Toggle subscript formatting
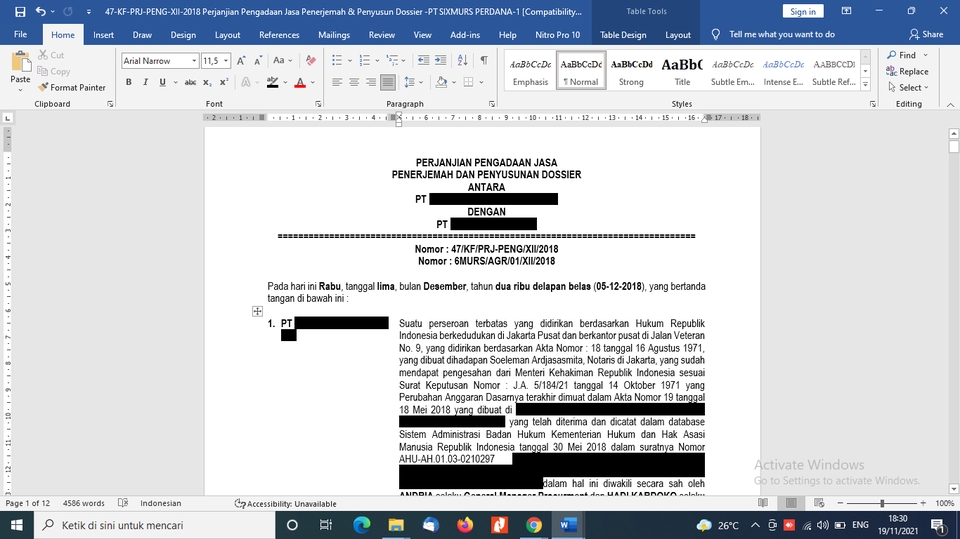This screenshot has width=960, height=539. click(208, 82)
